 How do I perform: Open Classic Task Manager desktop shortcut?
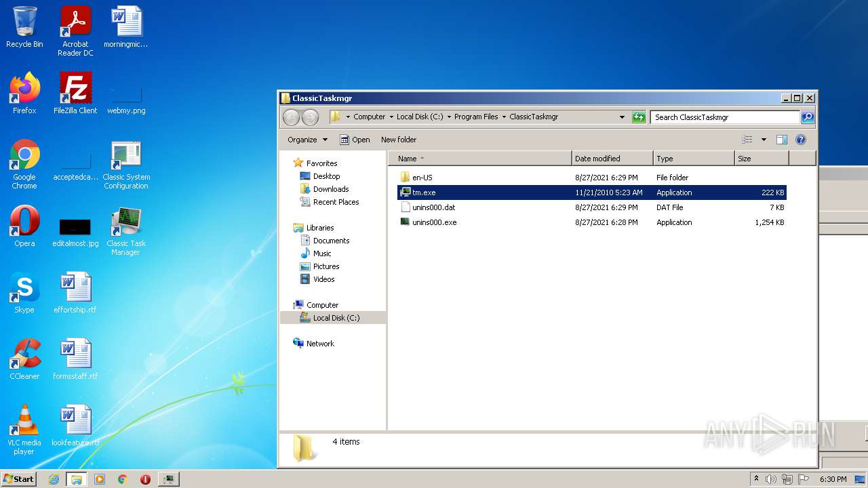[126, 231]
